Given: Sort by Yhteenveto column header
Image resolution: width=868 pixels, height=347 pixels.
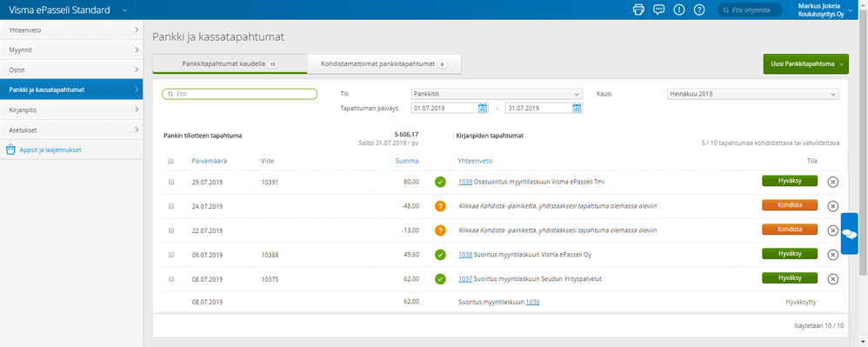Looking at the screenshot, I should (x=475, y=161).
